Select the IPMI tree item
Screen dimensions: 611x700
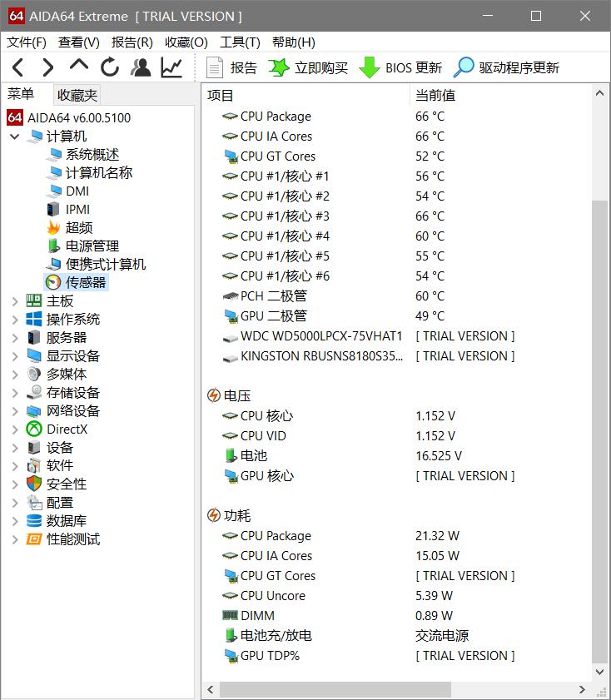[77, 210]
